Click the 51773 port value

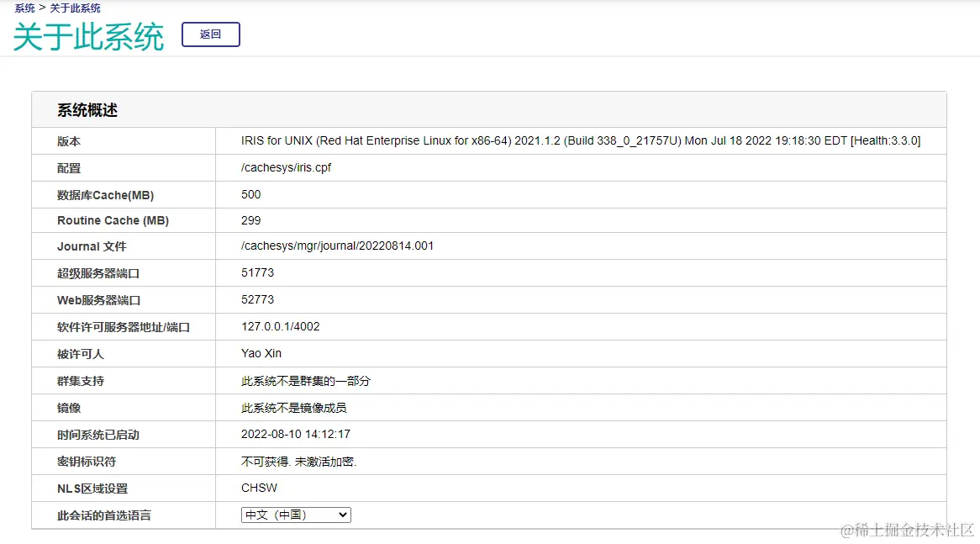257,272
